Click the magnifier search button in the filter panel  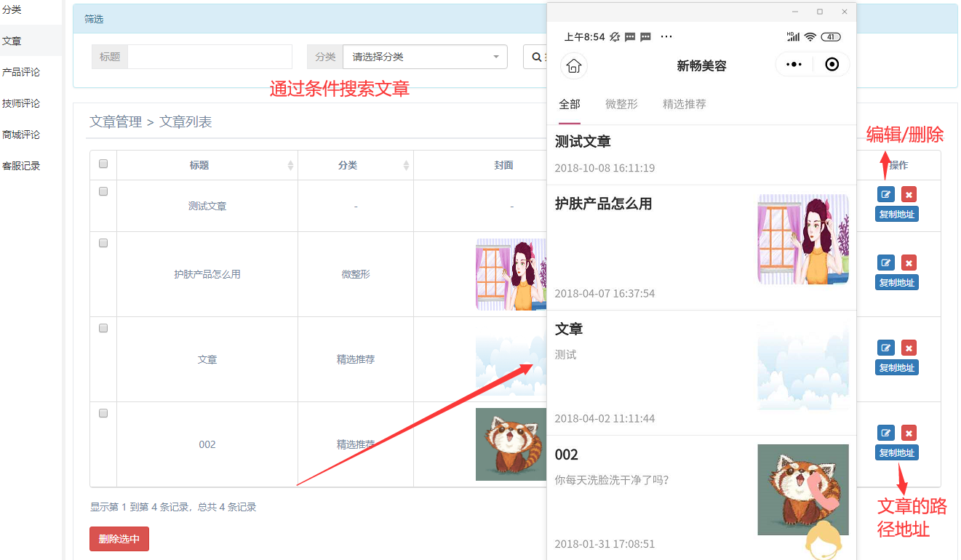[x=536, y=57]
